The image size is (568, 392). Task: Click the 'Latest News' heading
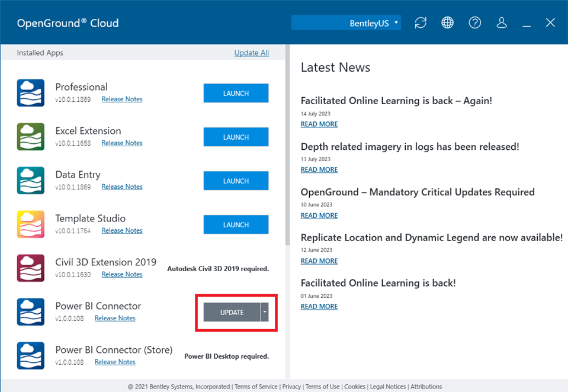(335, 68)
